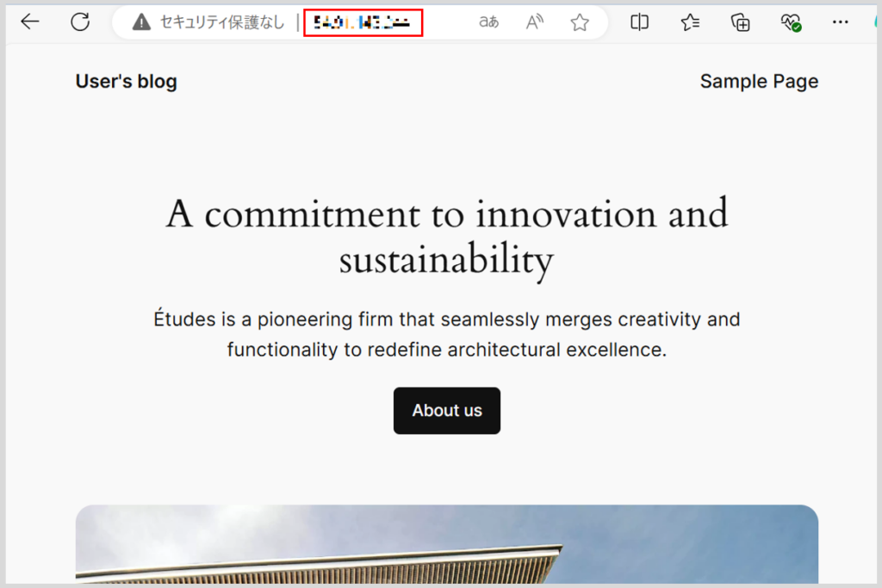Navigate to Sample Page link

click(759, 81)
